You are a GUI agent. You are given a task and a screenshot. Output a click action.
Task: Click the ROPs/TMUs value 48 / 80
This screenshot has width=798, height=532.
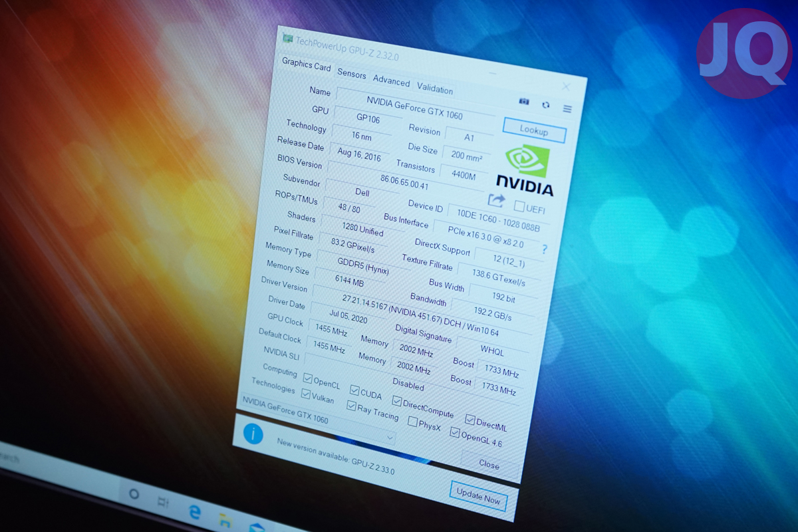click(348, 207)
